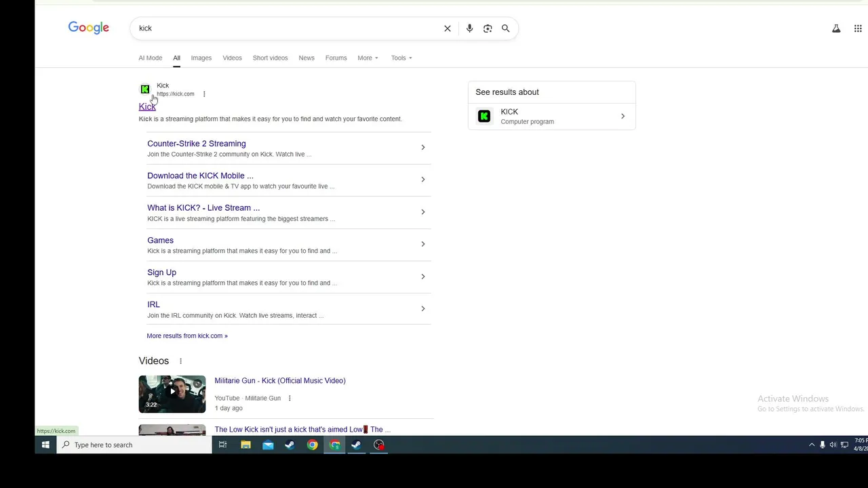
Task: Click the volume speaker tray icon
Action: pos(833,445)
